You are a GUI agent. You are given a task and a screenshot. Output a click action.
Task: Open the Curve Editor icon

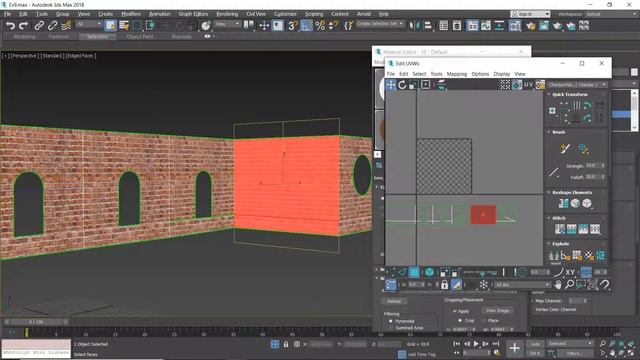[486, 26]
